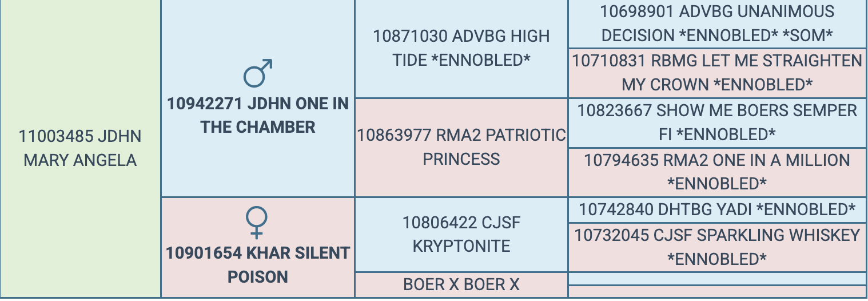Image resolution: width=868 pixels, height=301 pixels.
Task: Click the empty pink cell at bottom right
Action: click(x=717, y=291)
